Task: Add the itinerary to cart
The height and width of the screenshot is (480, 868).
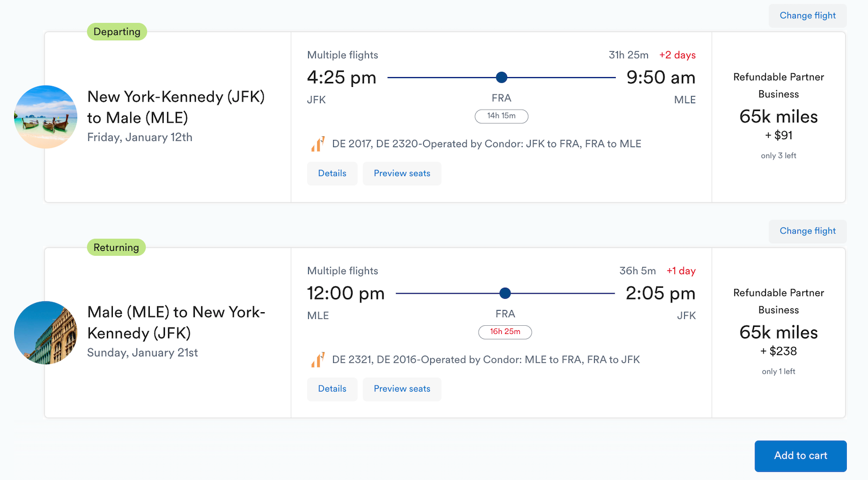Action: (801, 456)
